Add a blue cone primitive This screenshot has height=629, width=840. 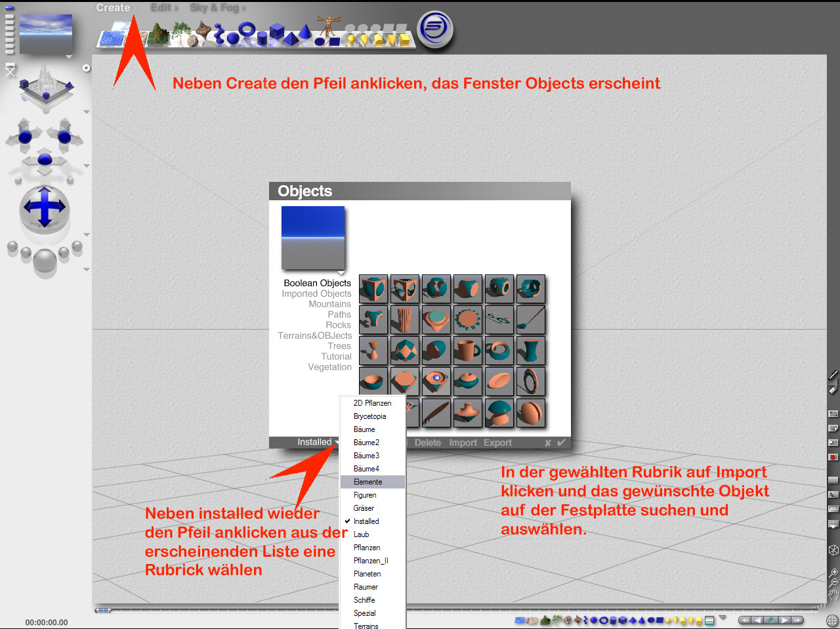point(305,31)
